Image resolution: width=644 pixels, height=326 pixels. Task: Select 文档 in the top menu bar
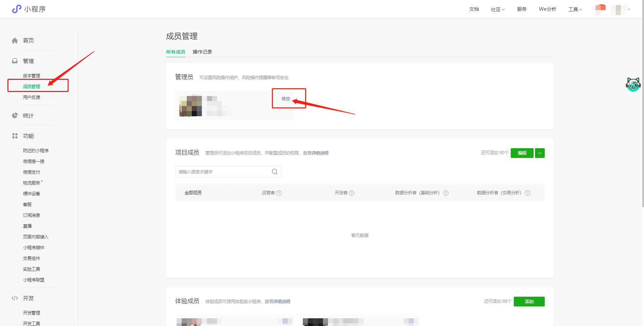(x=474, y=9)
